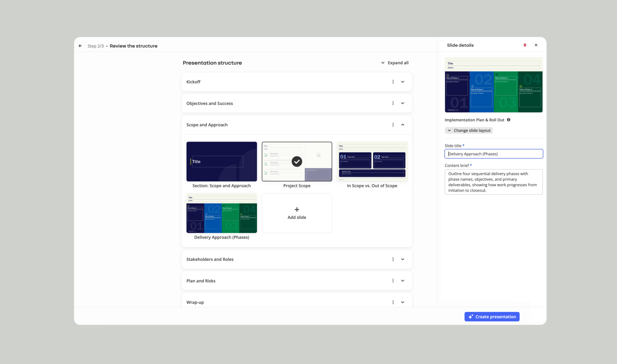This screenshot has width=617, height=364.
Task: Open the Stakeholders and Roles options menu
Action: click(393, 259)
